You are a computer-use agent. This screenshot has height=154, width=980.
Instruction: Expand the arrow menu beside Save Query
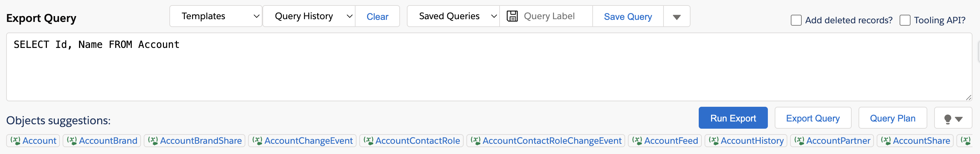click(676, 16)
